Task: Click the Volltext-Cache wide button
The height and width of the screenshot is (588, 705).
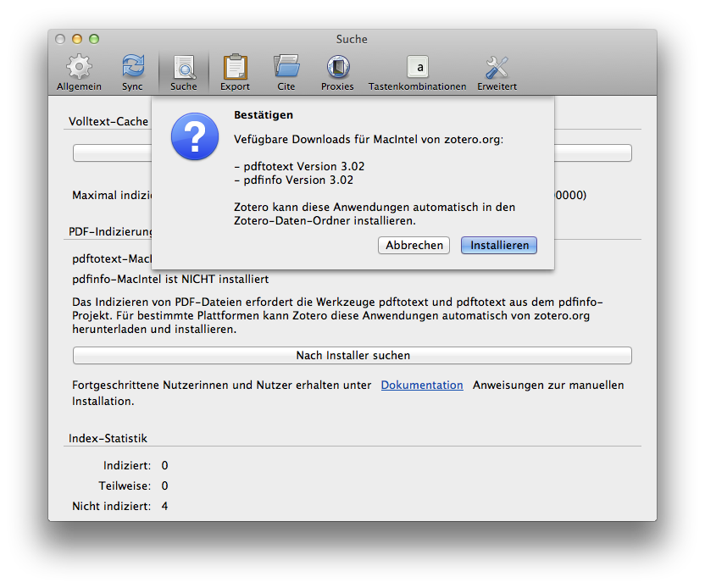Action: 352,153
